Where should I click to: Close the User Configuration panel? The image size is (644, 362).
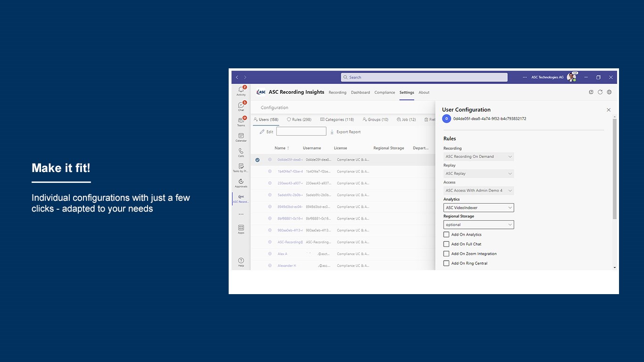608,110
